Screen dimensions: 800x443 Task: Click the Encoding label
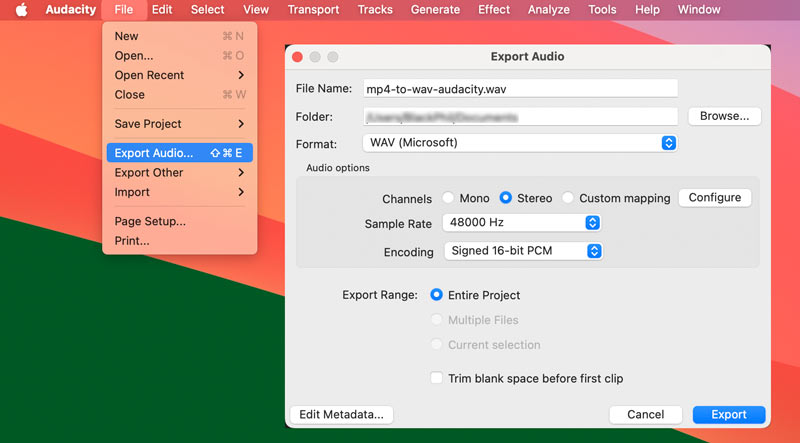[409, 252]
